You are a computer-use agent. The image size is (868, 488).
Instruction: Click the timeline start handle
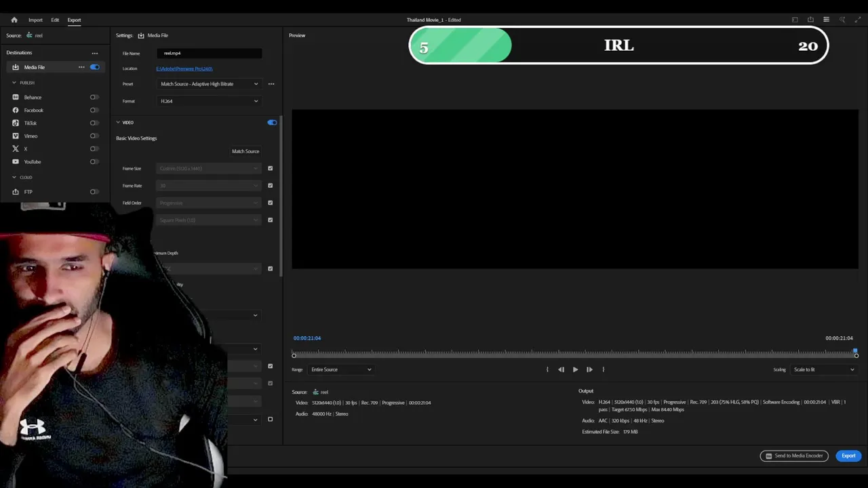tap(294, 355)
